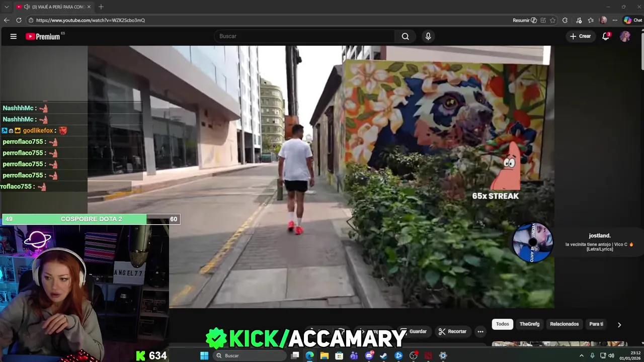Image resolution: width=644 pixels, height=362 pixels.
Task: Click the Edge split/apps toolbar icon
Action: [543, 20]
